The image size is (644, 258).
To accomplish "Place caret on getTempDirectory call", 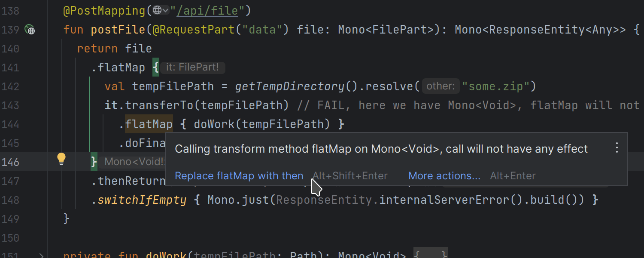I will pyautogui.click(x=290, y=86).
